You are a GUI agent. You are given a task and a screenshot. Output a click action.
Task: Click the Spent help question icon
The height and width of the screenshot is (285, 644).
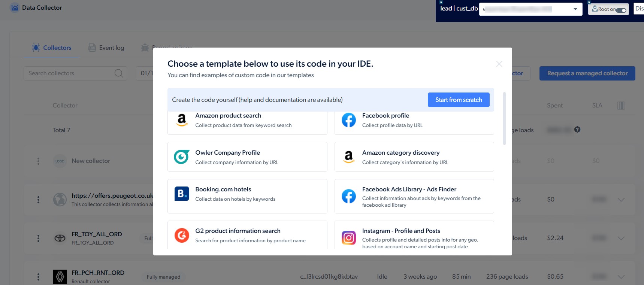tap(577, 130)
